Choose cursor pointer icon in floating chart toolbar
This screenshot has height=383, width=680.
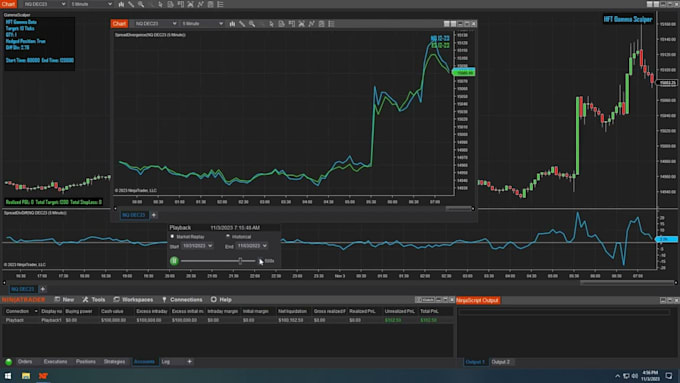(x=271, y=24)
